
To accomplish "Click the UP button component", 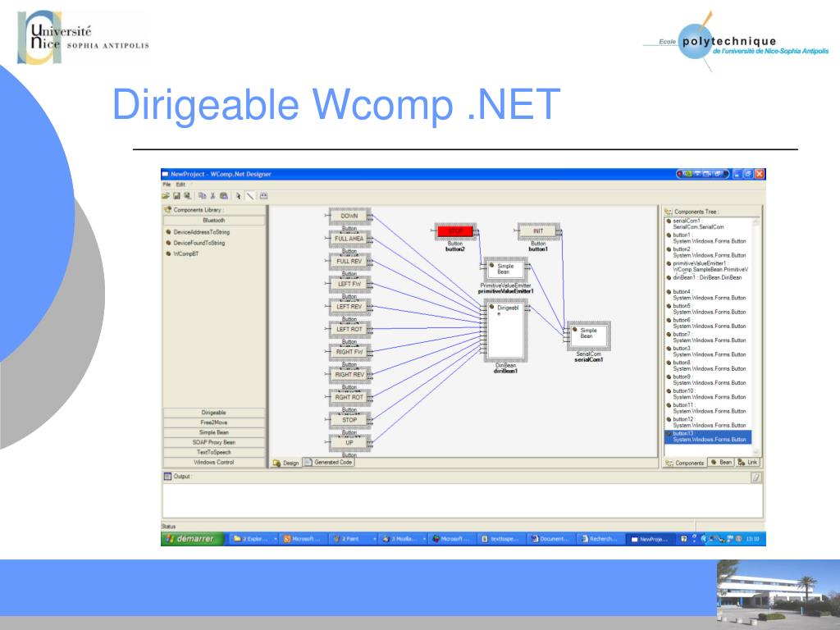I will click(349, 443).
